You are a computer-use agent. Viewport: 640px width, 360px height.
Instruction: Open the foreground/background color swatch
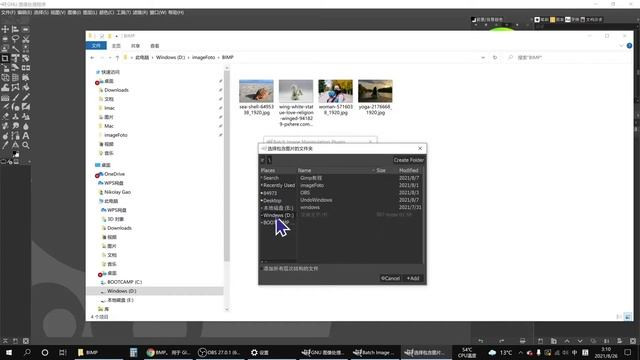click(15, 154)
